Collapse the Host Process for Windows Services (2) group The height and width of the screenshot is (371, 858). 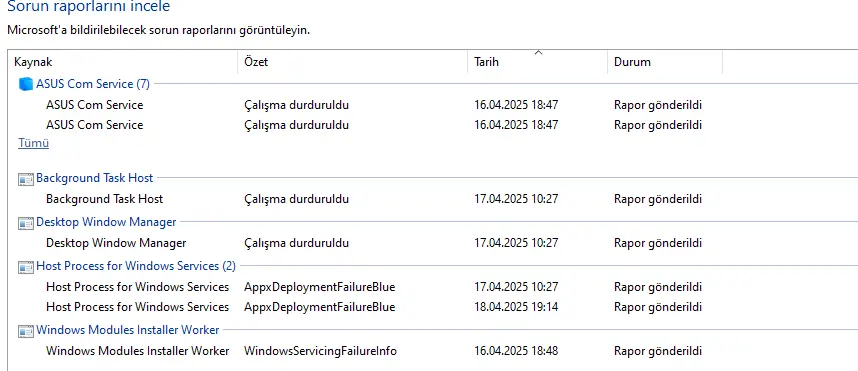136,266
